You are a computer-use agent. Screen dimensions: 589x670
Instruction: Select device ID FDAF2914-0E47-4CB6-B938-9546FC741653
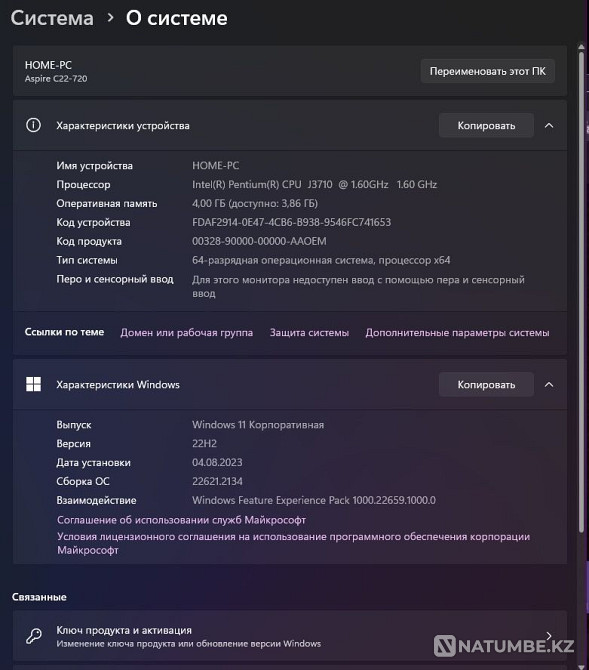click(x=292, y=222)
